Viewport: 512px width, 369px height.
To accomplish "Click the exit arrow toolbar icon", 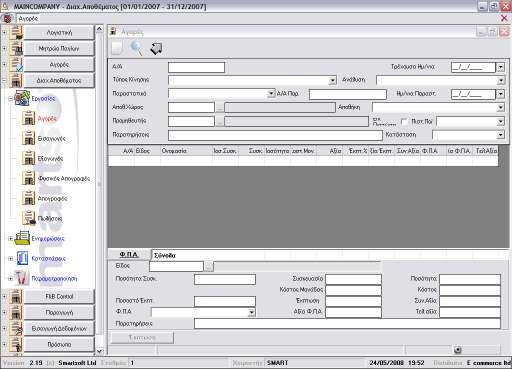I will [x=156, y=49].
